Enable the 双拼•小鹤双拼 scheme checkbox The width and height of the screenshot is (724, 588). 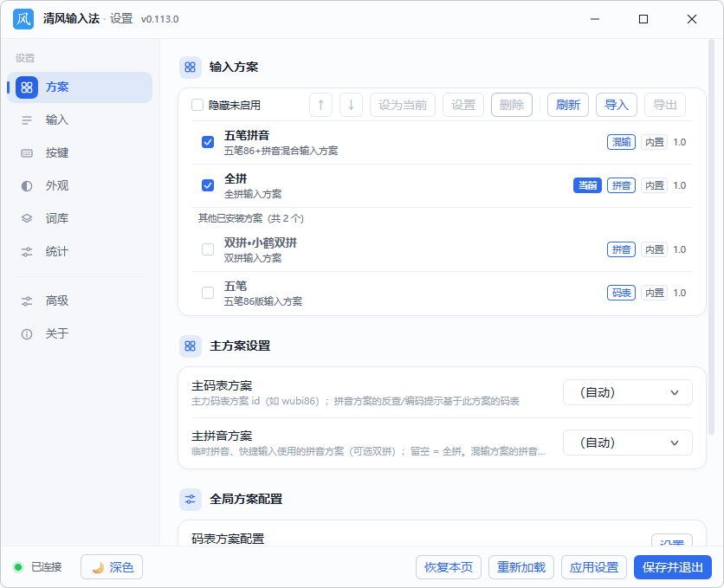pyautogui.click(x=208, y=249)
